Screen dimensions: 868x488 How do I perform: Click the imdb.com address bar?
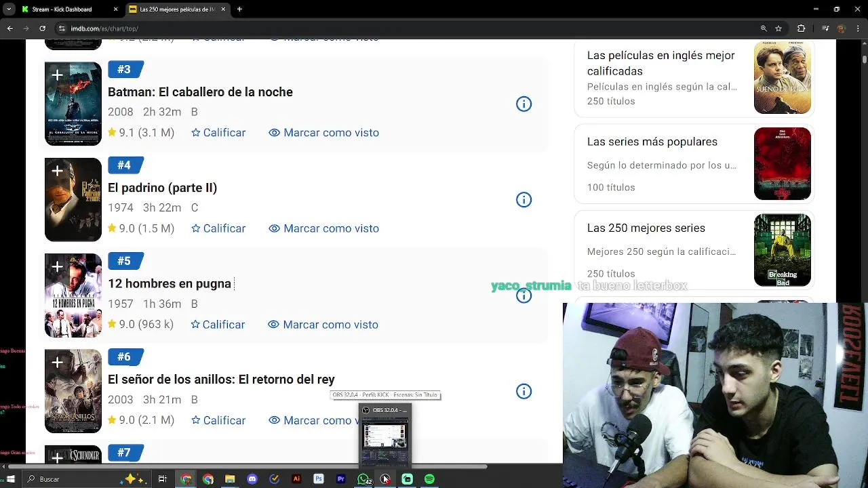[x=407, y=28]
